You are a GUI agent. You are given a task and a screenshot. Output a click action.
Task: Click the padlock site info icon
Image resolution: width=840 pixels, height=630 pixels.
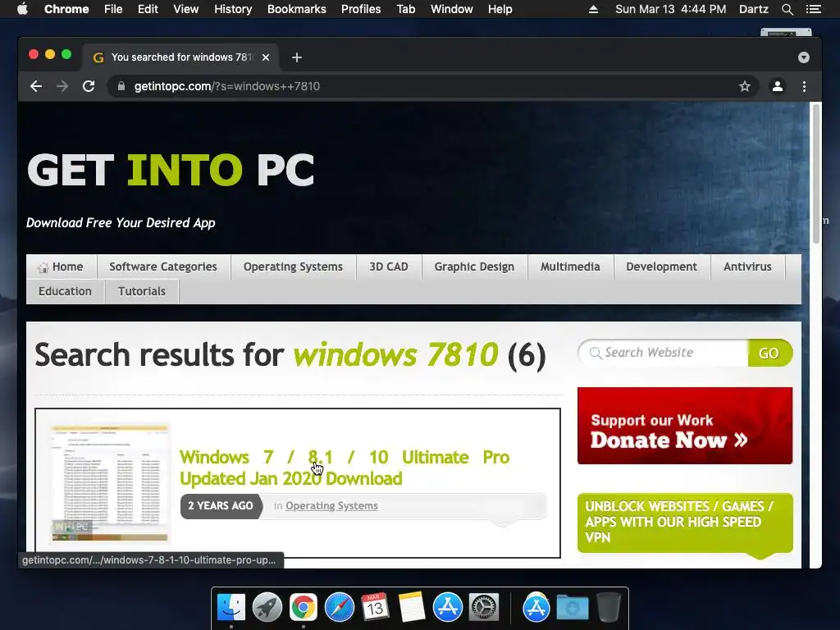121,86
